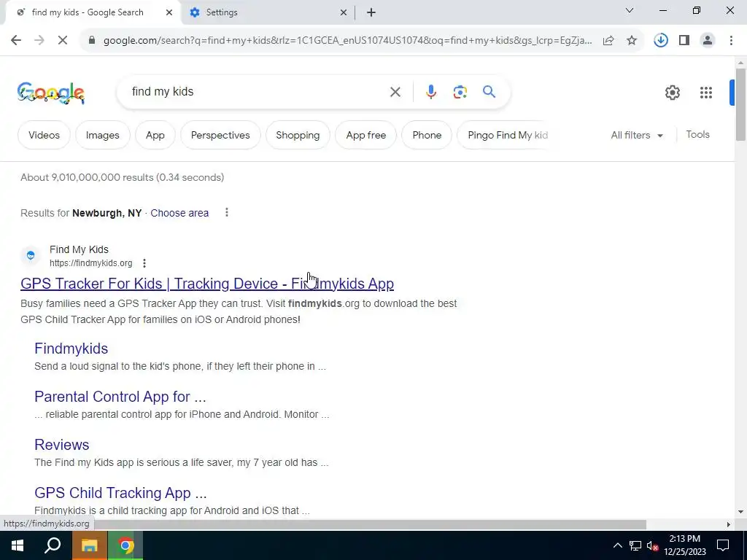Open the Tools options
This screenshot has height=560, width=747.
(697, 135)
